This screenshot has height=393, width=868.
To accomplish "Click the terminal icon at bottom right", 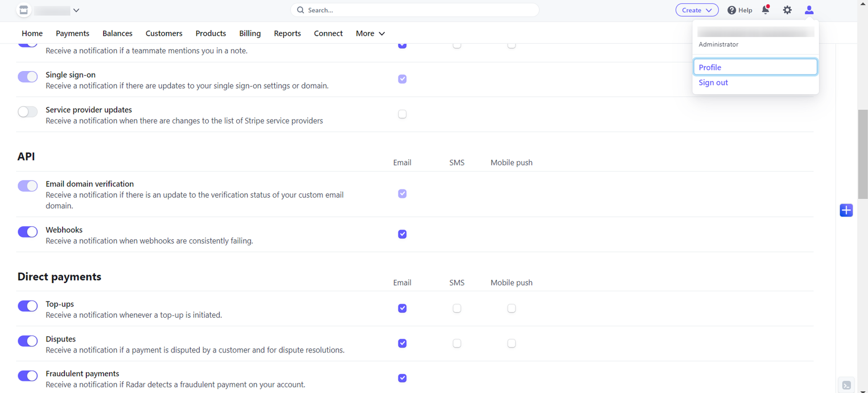I will [847, 385].
